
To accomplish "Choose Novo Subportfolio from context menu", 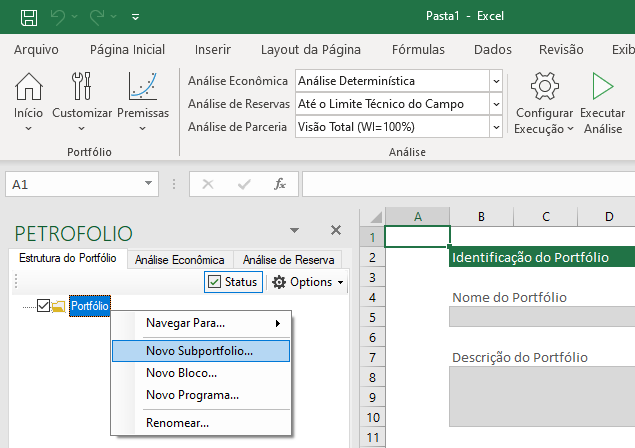I will pos(201,351).
